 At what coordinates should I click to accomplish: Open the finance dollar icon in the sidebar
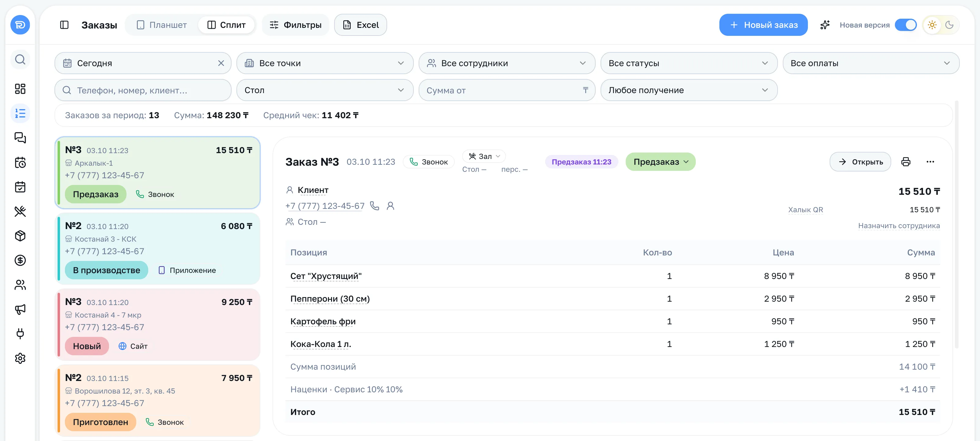point(20,260)
